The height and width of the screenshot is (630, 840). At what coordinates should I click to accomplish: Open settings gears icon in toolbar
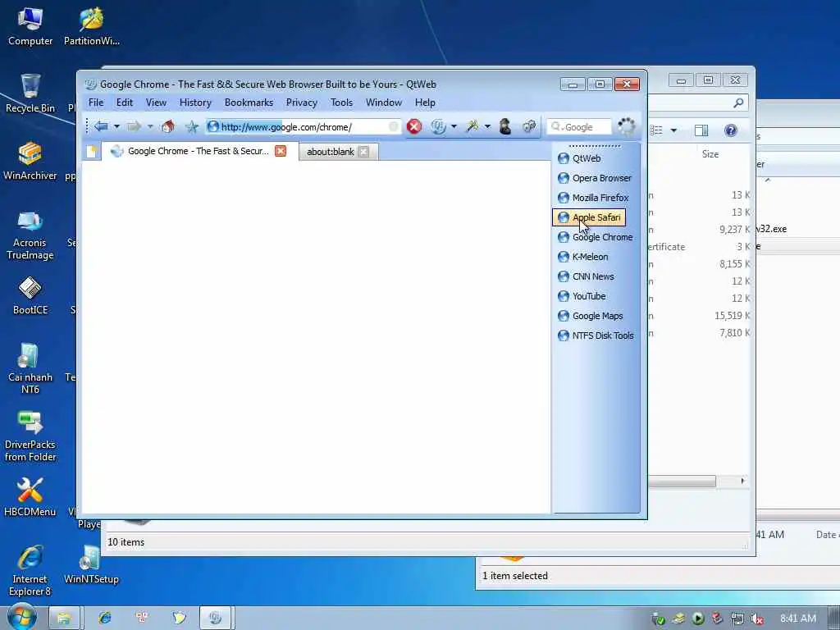529,126
